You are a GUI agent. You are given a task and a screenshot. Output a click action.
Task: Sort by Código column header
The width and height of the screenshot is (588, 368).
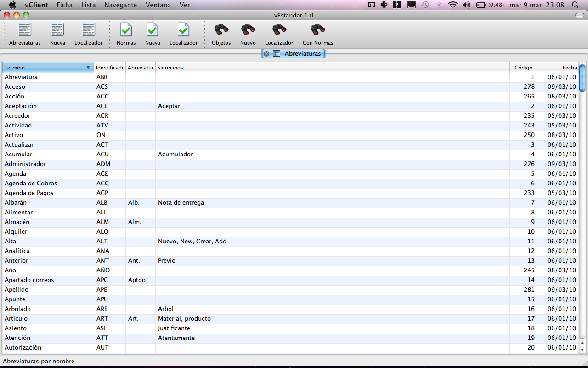[x=523, y=68]
